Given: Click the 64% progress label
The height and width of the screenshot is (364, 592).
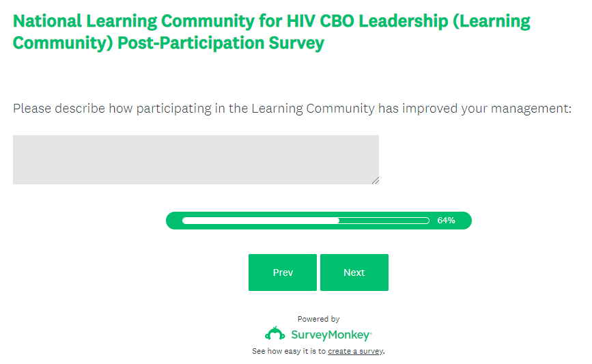Looking at the screenshot, I should click(446, 221).
